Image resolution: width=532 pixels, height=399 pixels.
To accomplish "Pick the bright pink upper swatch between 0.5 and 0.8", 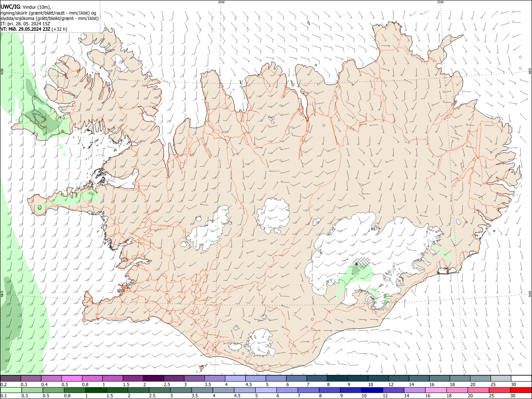I will pos(71,378).
